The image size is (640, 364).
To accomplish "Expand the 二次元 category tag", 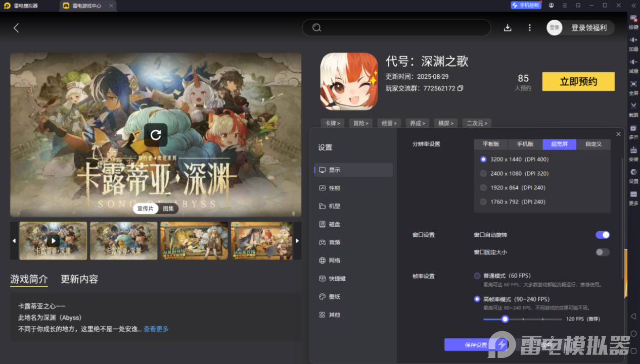I will [477, 123].
